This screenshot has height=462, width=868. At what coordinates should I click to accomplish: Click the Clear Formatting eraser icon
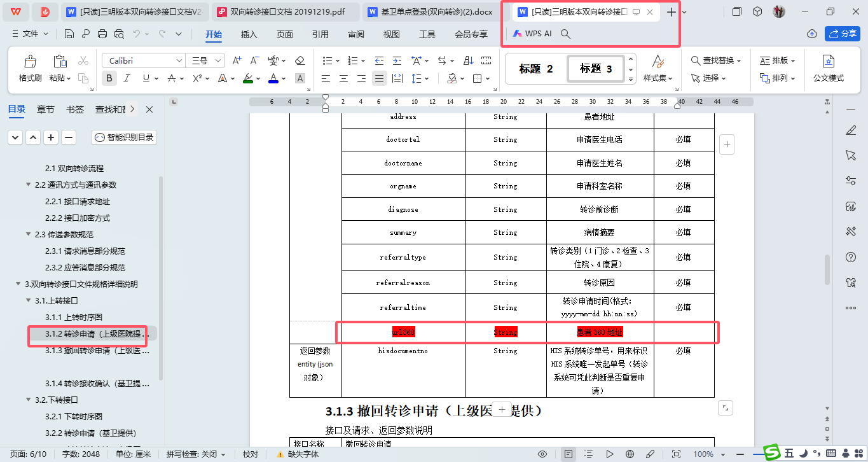coord(300,60)
